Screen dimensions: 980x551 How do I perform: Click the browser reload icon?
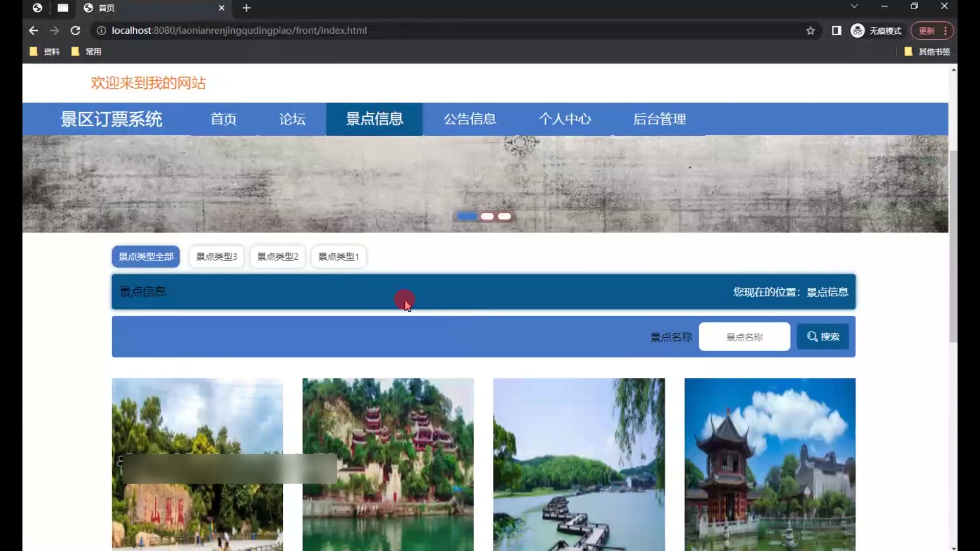(x=75, y=31)
